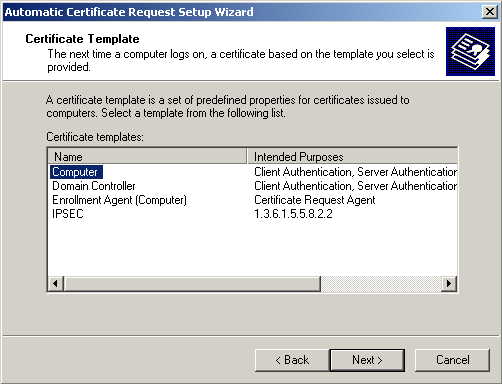Choose Enrollment Agent (Computer) template
This screenshot has height=384, width=502.
119,200
